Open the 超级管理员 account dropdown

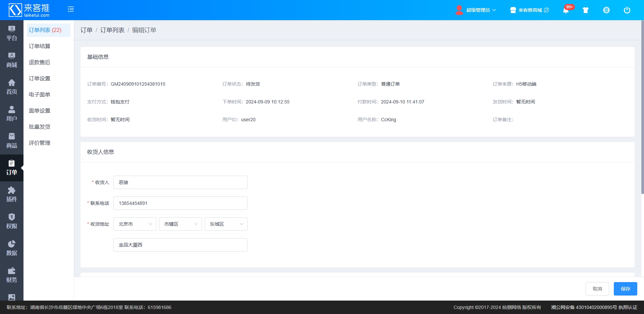coord(476,10)
